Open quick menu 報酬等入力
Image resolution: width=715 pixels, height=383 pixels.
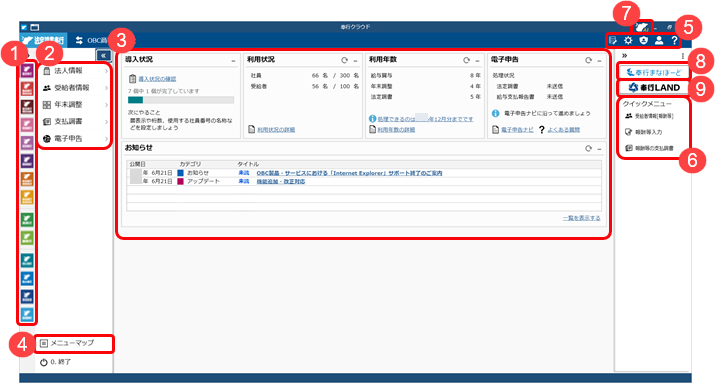coord(643,132)
